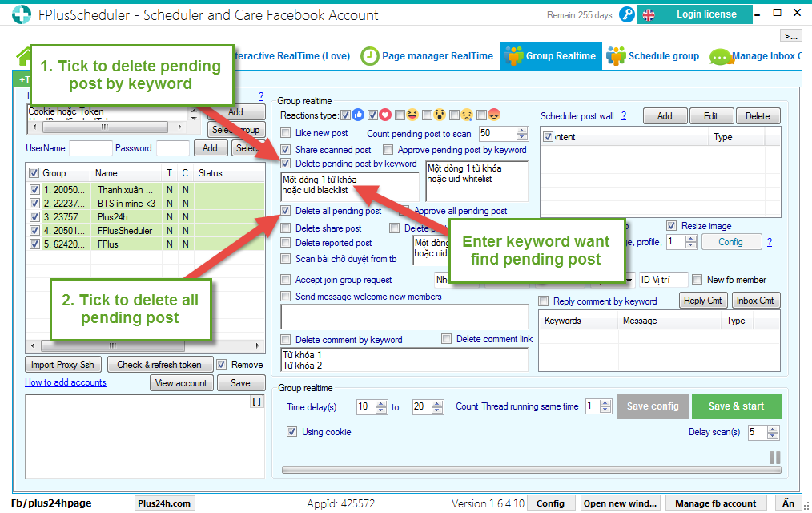Click the ID Vị trí input field
812x513 pixels.
(664, 279)
